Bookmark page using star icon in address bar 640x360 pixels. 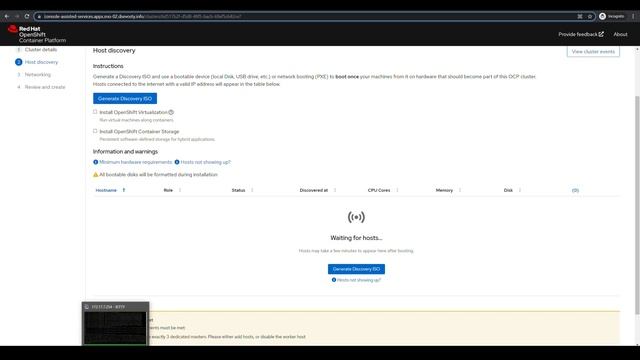click(590, 16)
